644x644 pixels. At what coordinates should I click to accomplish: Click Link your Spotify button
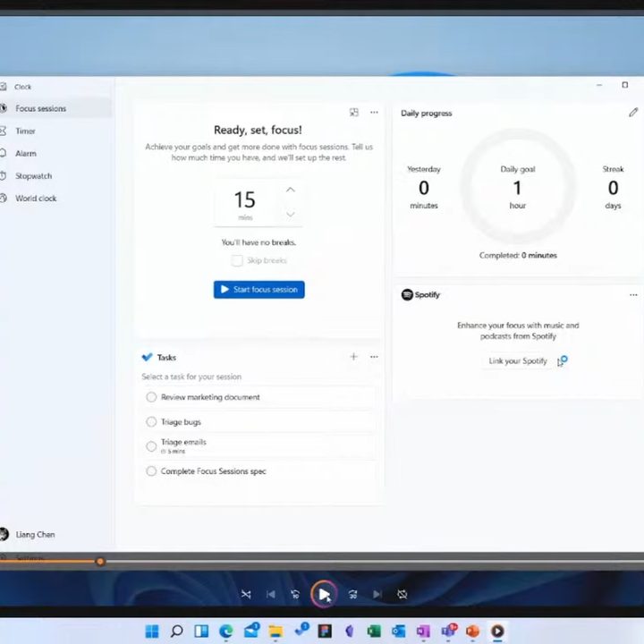coord(518,361)
